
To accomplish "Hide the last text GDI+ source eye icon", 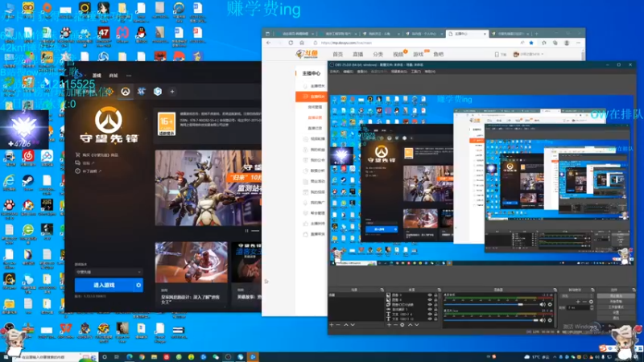I will pos(430,319).
